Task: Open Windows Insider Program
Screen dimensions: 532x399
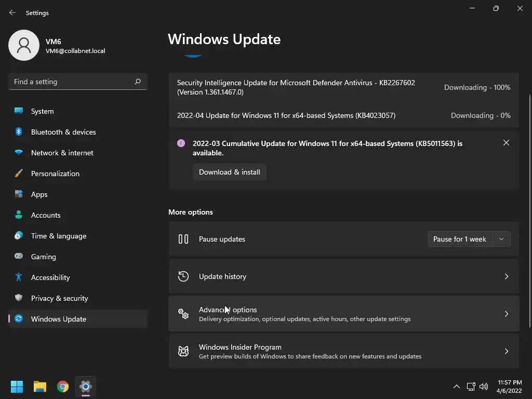Action: pos(344,351)
